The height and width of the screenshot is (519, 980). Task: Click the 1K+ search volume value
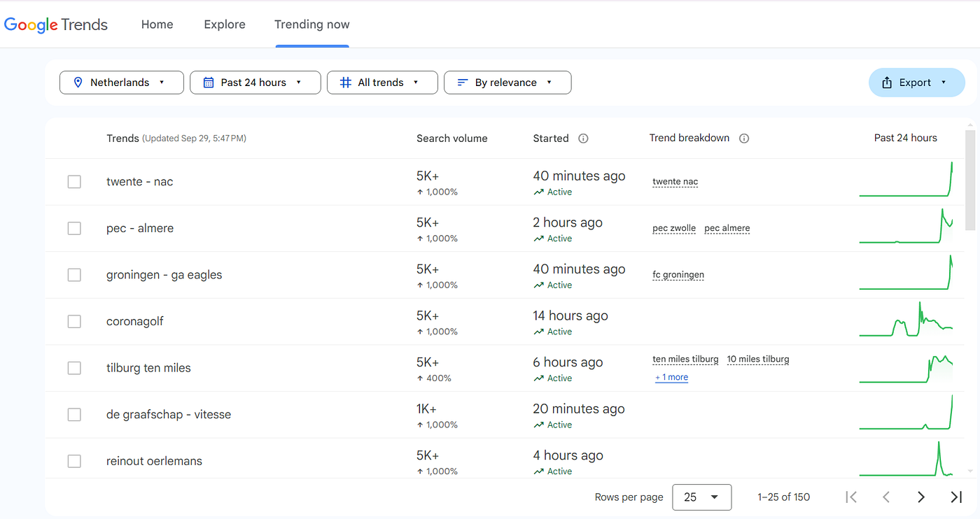tap(428, 409)
